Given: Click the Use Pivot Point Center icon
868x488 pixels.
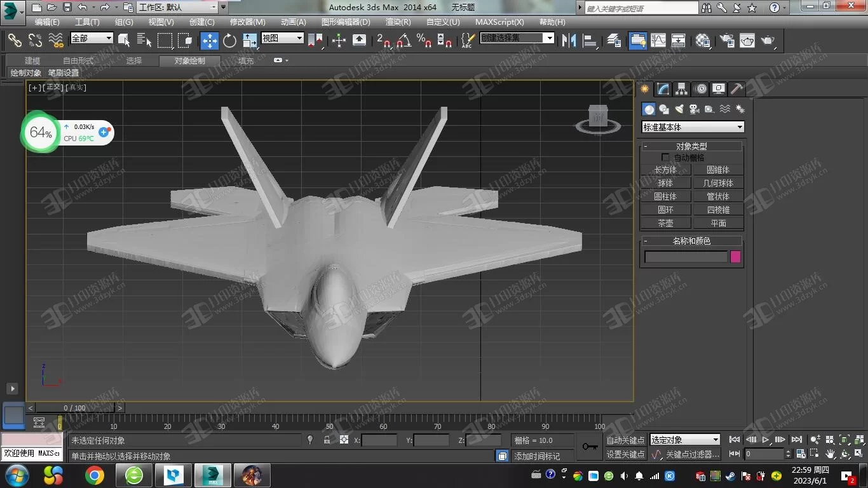Looking at the screenshot, I should click(x=315, y=40).
